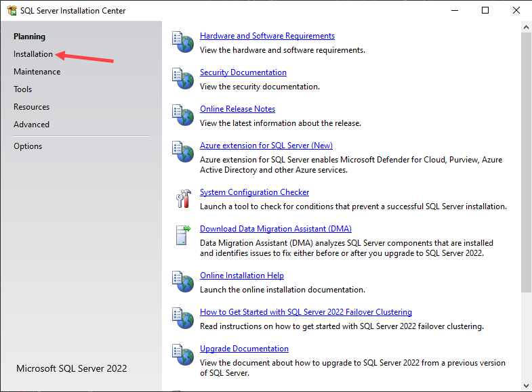The width and height of the screenshot is (532, 392).
Task: Open How to Get Started with Failover Clustering link
Action: click(x=306, y=312)
